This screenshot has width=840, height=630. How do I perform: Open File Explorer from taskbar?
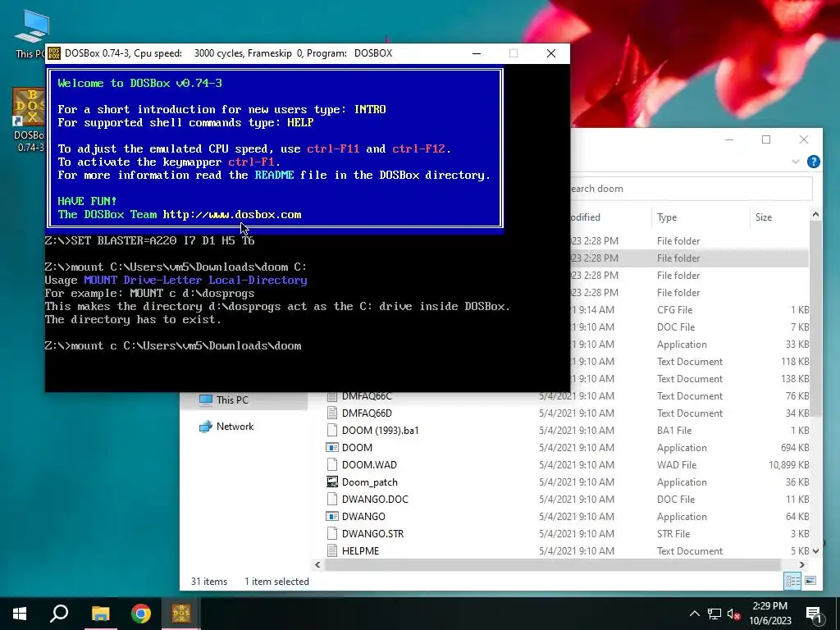100,614
